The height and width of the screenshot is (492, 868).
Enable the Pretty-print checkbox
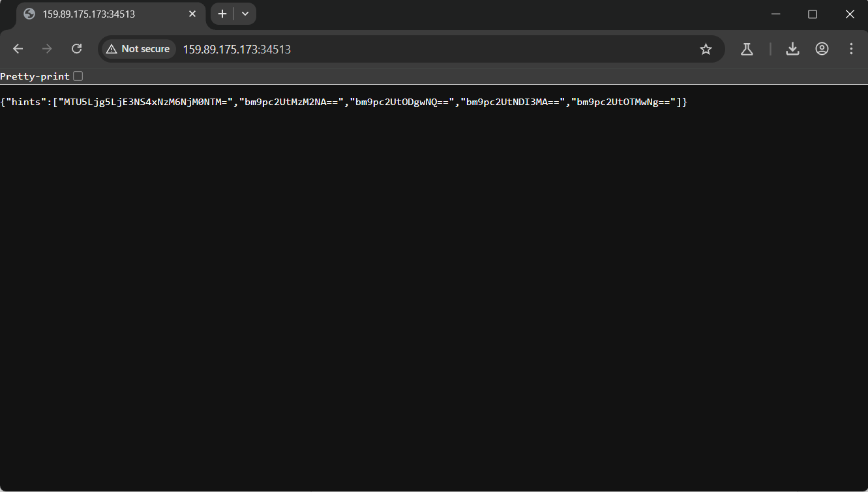click(x=78, y=76)
